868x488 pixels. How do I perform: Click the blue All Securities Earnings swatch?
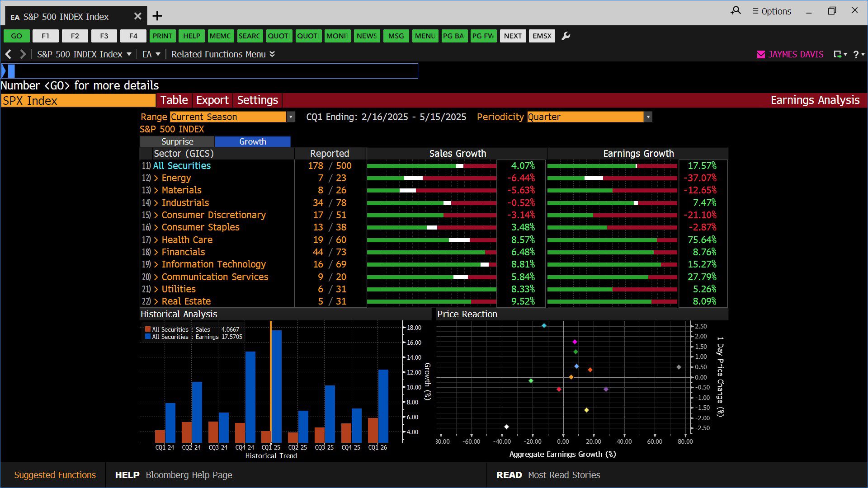(148, 337)
